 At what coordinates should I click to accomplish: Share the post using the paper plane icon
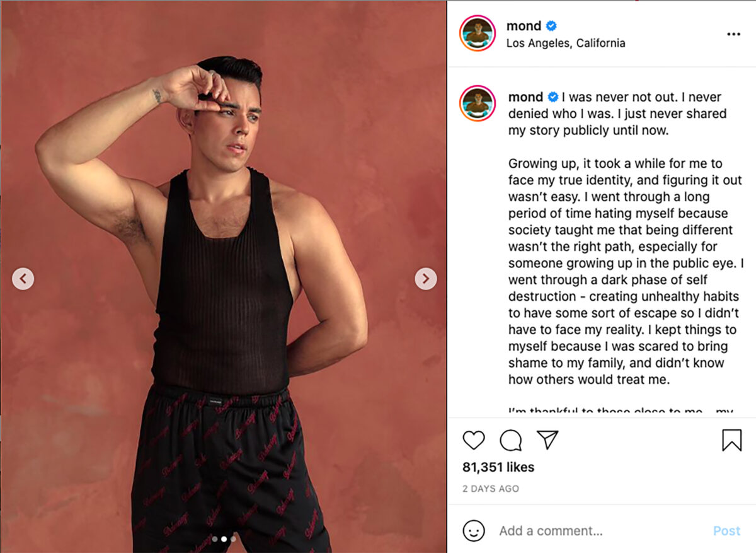click(547, 439)
